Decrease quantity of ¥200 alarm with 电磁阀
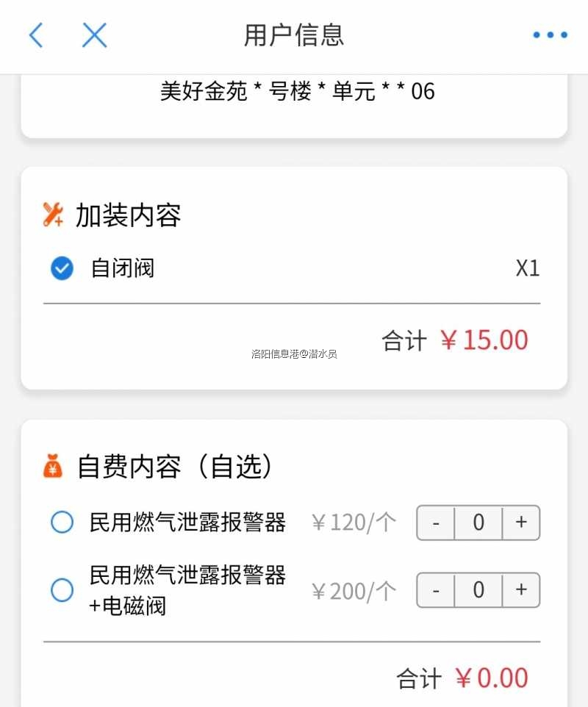588x707 pixels. point(436,589)
